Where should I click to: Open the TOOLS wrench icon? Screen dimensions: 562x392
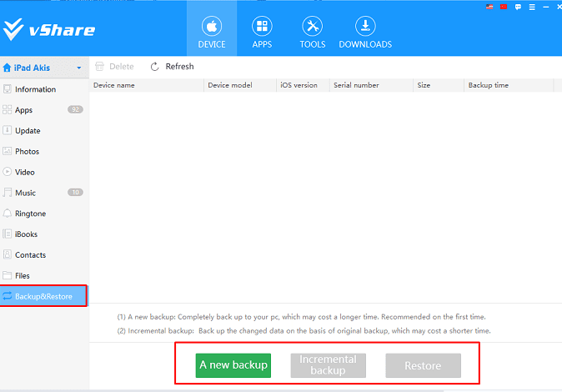(312, 26)
